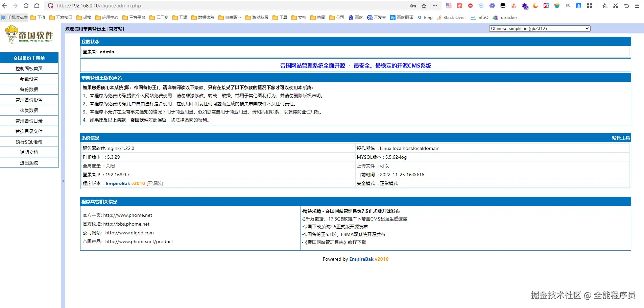
Task: Click the scissors screenshot tool
Action: coord(616,6)
